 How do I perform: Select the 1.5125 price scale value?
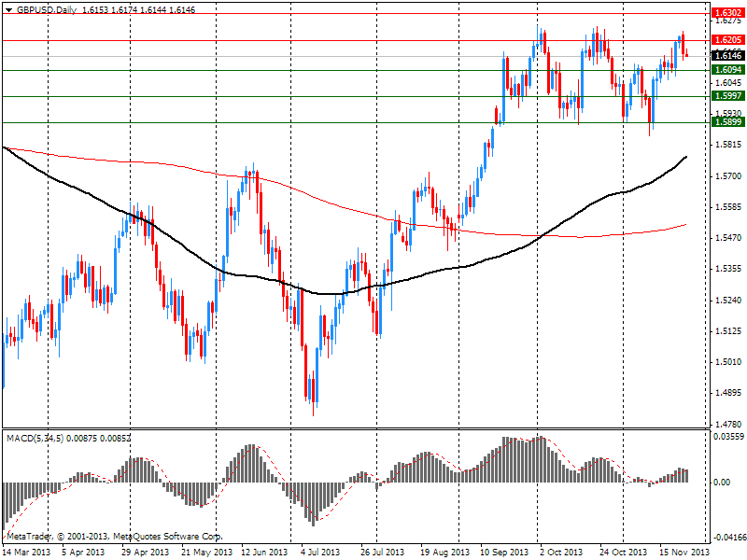[729, 331]
